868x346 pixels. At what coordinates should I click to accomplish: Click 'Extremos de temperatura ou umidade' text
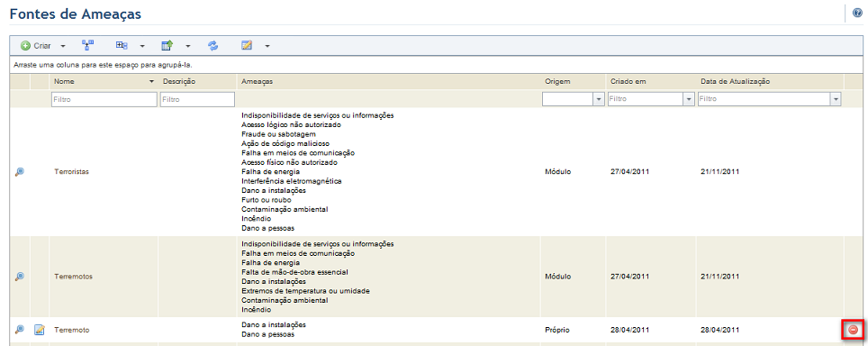coord(305,291)
